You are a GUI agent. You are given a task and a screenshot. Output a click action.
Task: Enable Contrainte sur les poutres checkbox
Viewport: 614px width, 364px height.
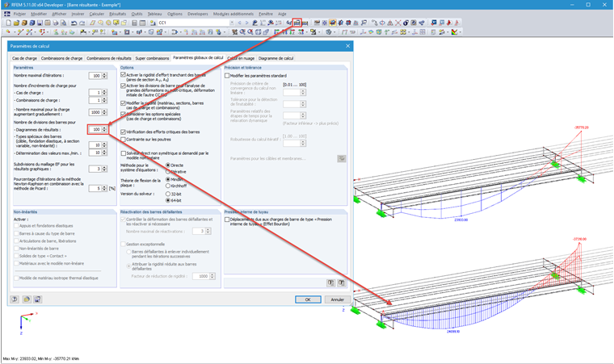(x=123, y=140)
